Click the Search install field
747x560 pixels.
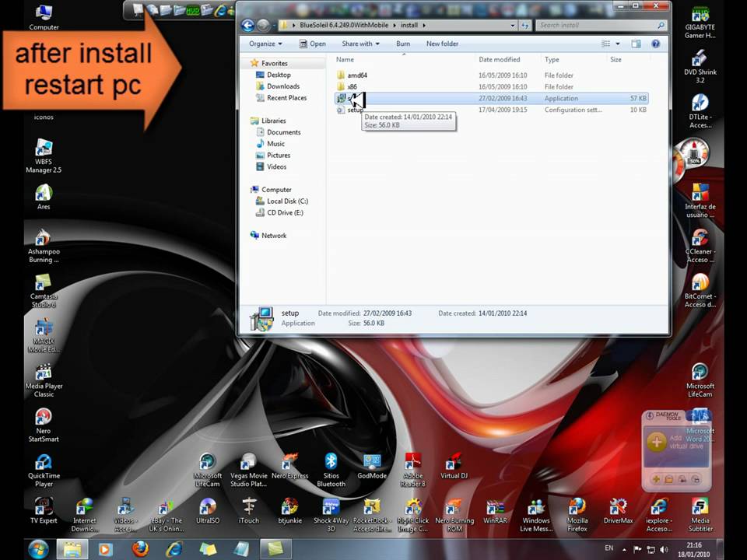600,25
